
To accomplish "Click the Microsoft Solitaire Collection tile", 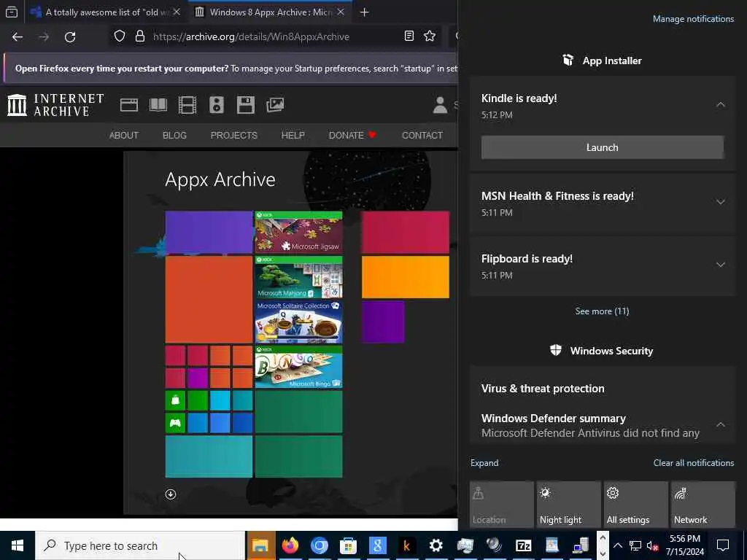I will click(x=298, y=322).
